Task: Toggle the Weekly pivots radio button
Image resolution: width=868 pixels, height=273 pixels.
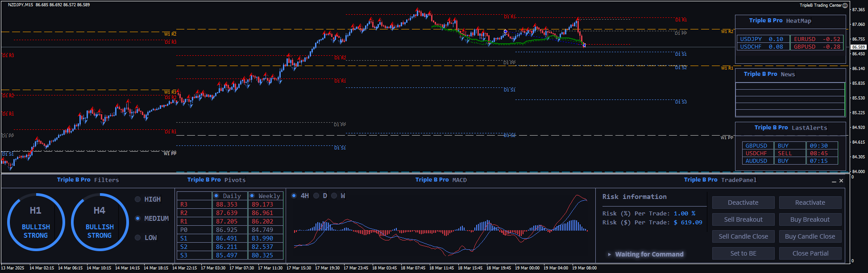Action: (252, 196)
